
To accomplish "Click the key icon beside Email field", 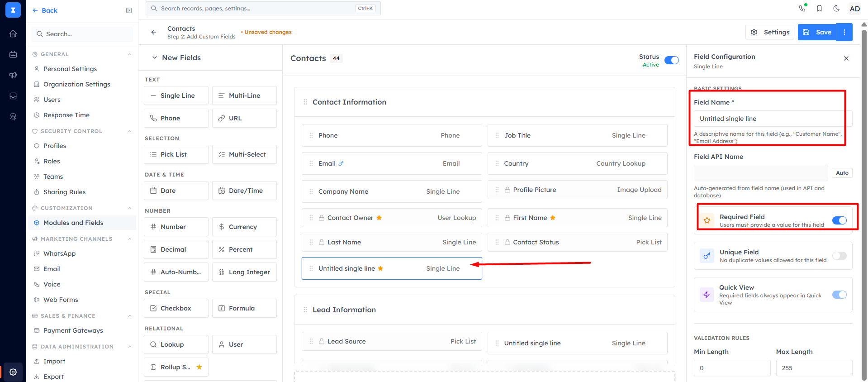I will click(341, 163).
